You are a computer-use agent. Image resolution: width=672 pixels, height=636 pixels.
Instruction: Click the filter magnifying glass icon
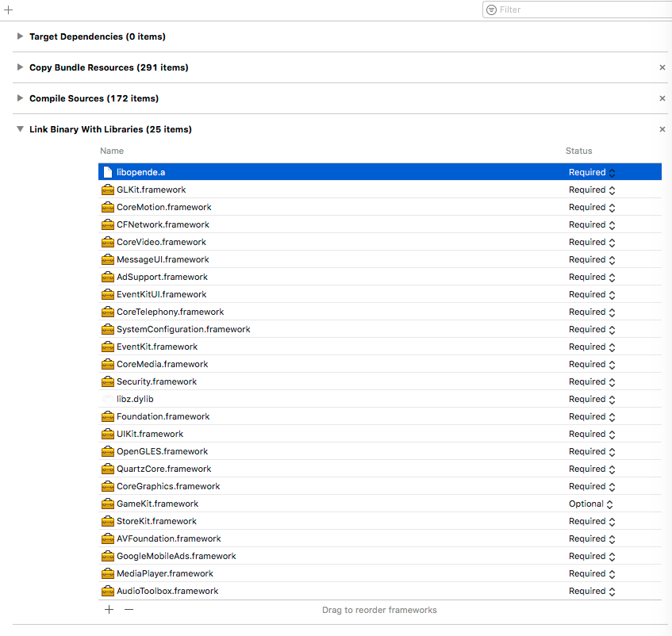[x=493, y=9]
